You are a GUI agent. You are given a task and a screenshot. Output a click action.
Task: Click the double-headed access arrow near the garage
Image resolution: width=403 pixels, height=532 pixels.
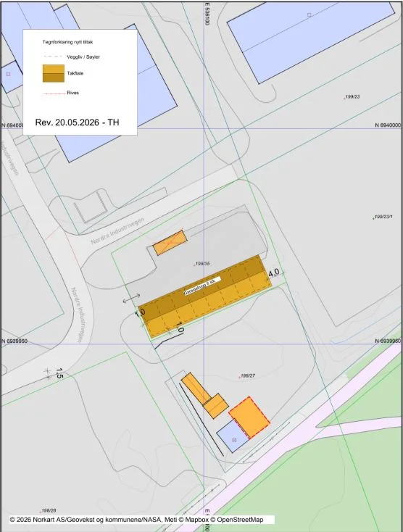click(x=131, y=299)
